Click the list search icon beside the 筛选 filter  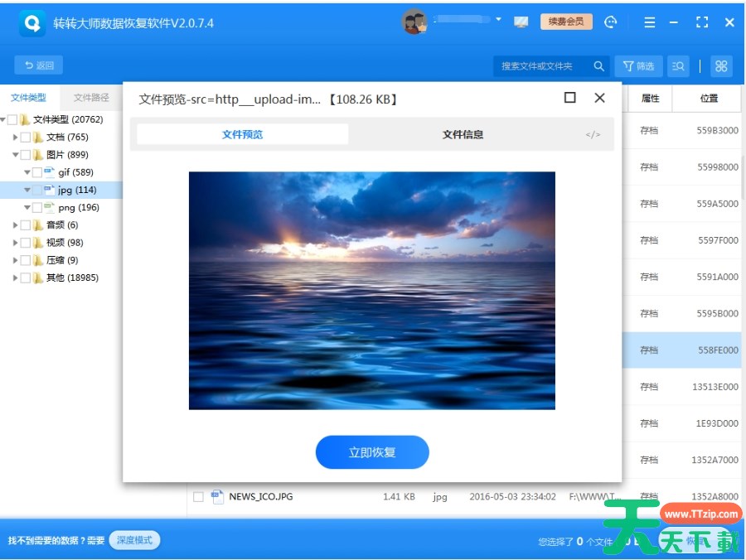[x=679, y=66]
